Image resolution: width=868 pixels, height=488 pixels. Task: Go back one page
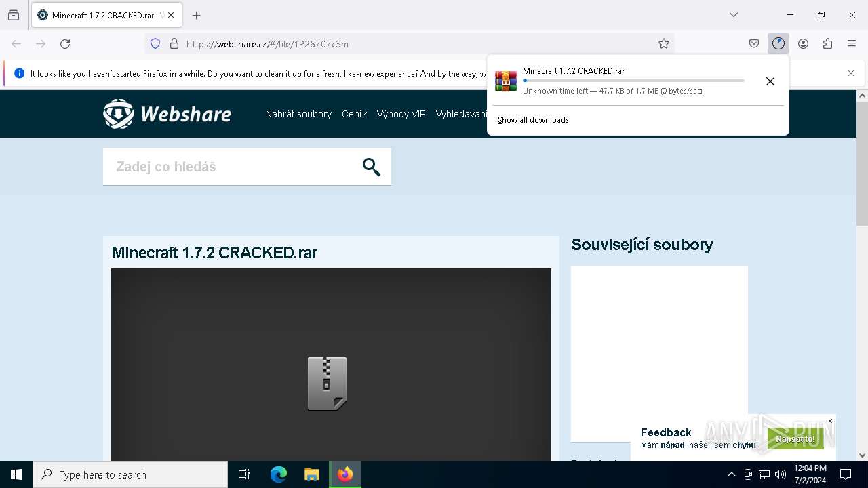[16, 43]
